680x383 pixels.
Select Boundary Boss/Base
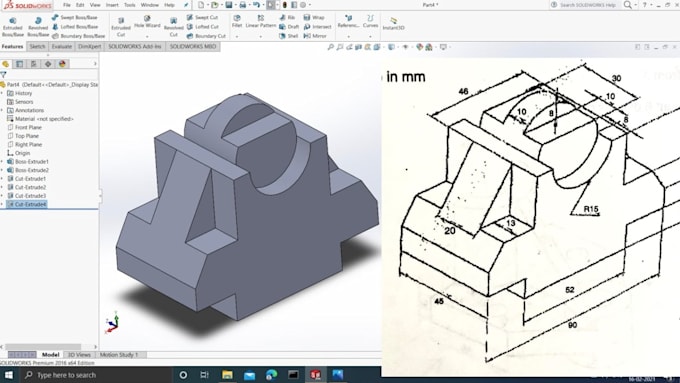tap(78, 36)
